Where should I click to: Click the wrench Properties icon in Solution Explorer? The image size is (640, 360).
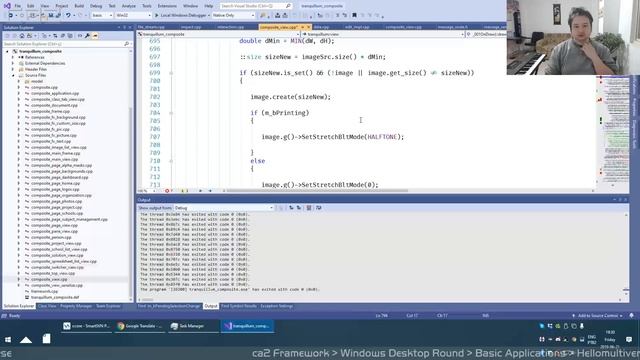coord(87,36)
